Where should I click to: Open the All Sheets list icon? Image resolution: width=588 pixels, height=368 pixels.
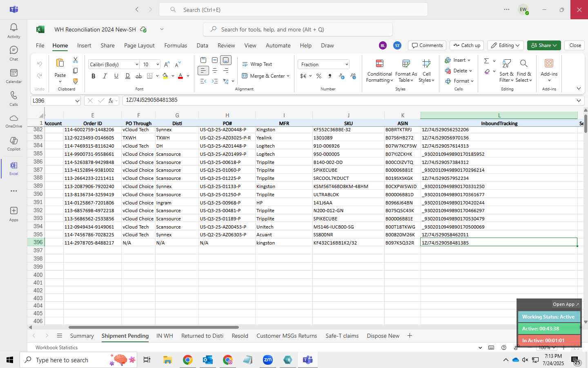coord(60,336)
